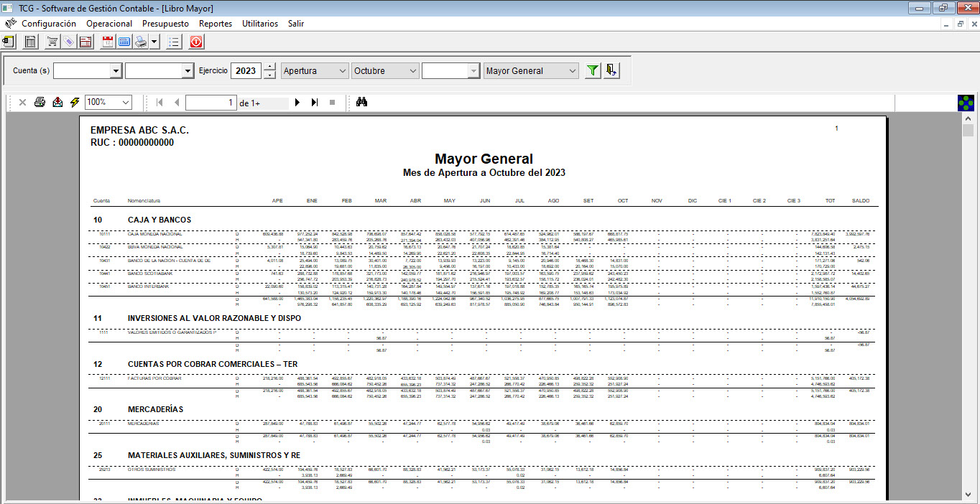Image resolution: width=980 pixels, height=504 pixels.
Task: Open the Reportes menu
Action: pyautogui.click(x=216, y=24)
